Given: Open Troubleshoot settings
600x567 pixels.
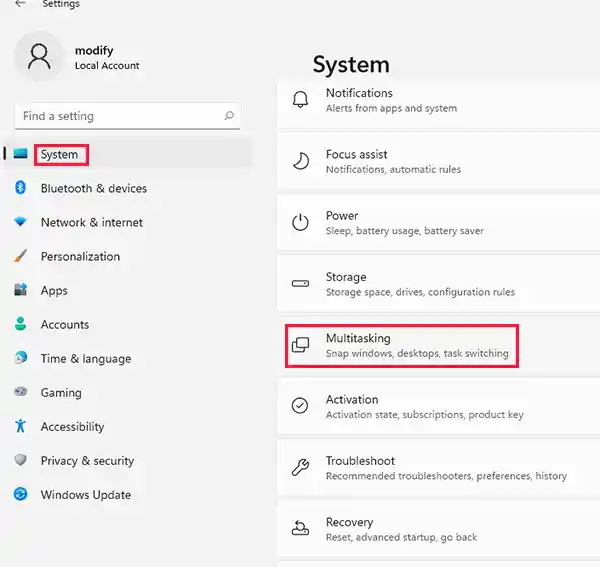Looking at the screenshot, I should [439, 467].
